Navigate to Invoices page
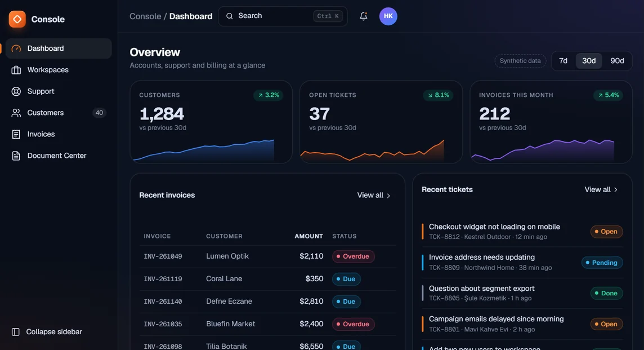The width and height of the screenshot is (644, 350). click(59, 134)
